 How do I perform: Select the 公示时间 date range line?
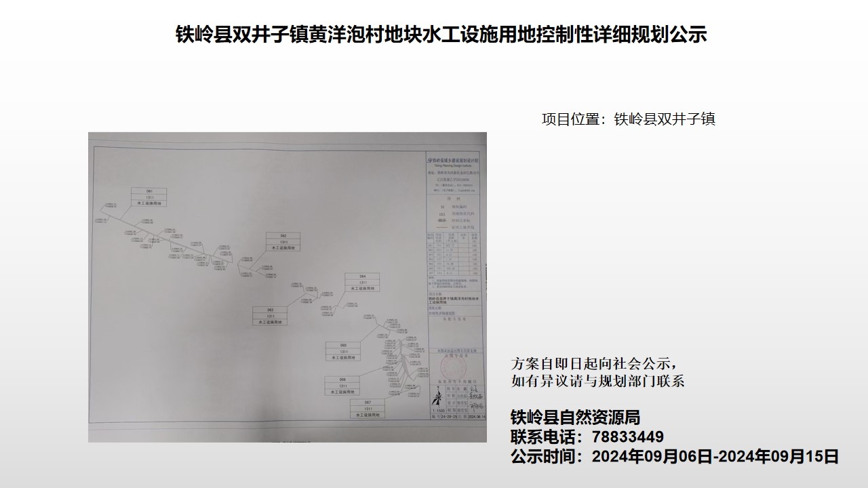tap(675, 456)
